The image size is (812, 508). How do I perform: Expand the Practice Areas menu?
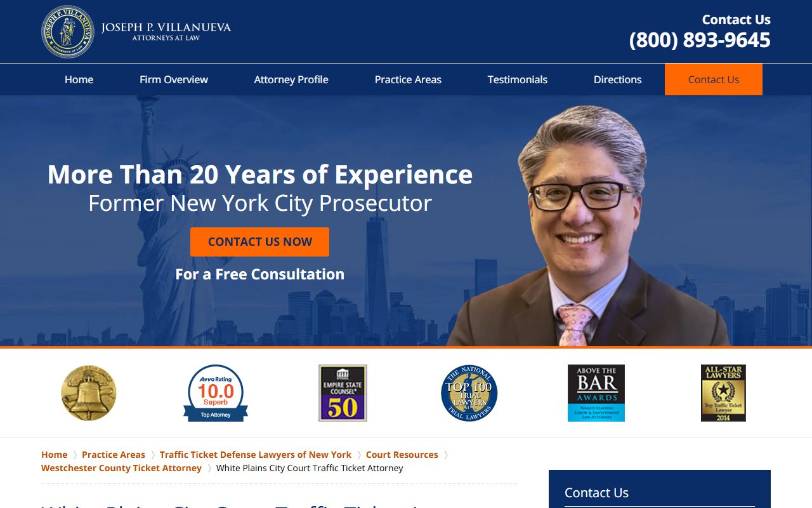408,79
